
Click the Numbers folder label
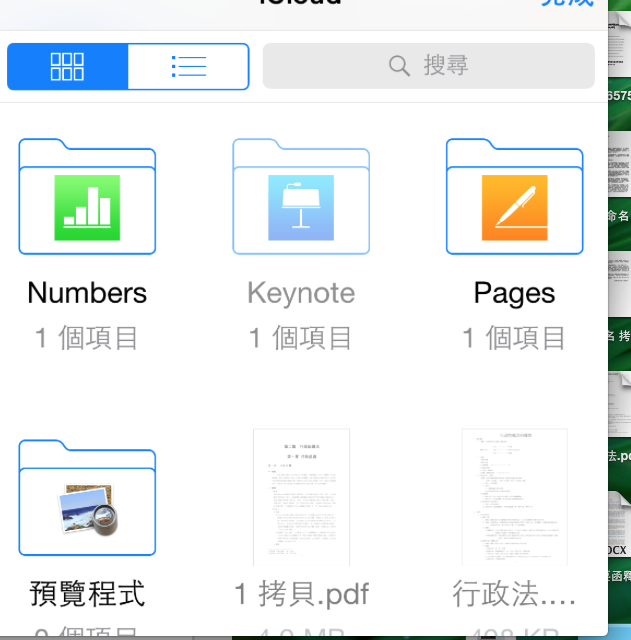pos(87,293)
